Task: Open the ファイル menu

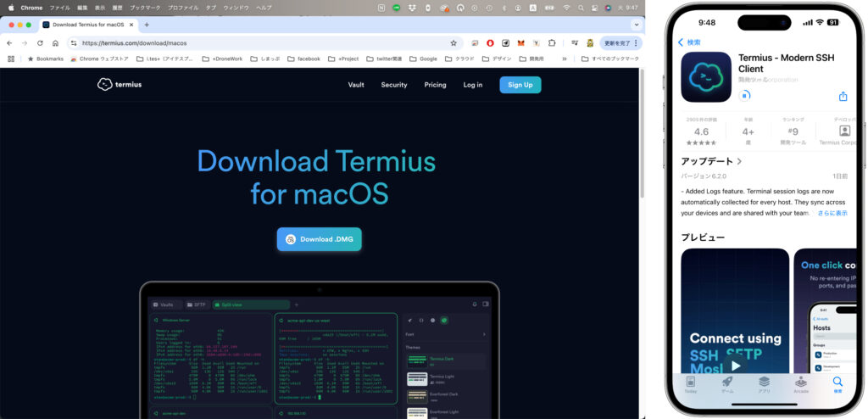Action: [x=60, y=8]
